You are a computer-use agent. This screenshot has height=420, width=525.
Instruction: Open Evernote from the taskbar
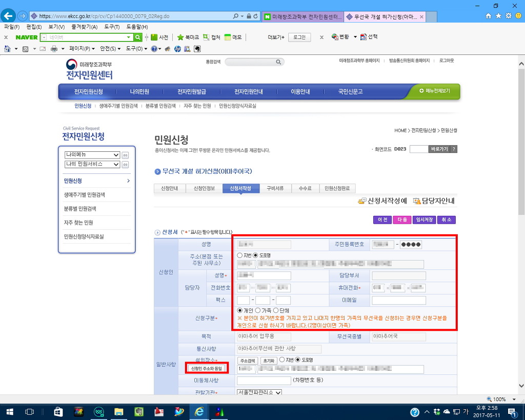coord(138,412)
